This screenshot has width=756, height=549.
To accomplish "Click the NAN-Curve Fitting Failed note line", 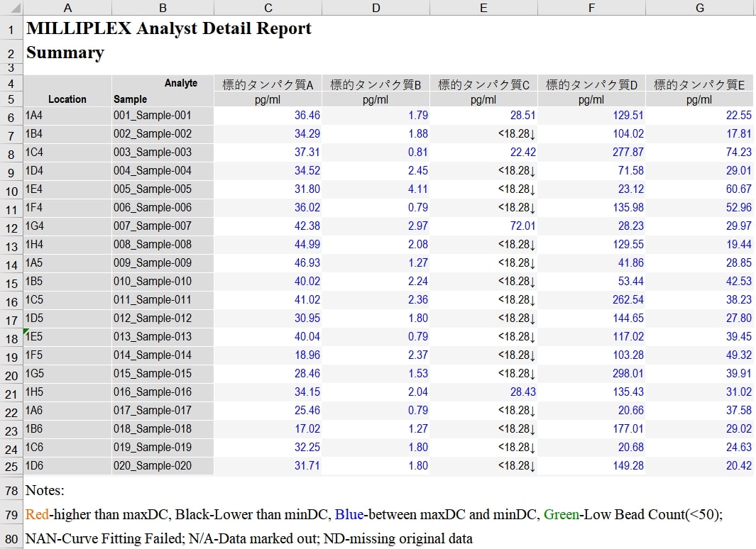I will click(x=248, y=538).
